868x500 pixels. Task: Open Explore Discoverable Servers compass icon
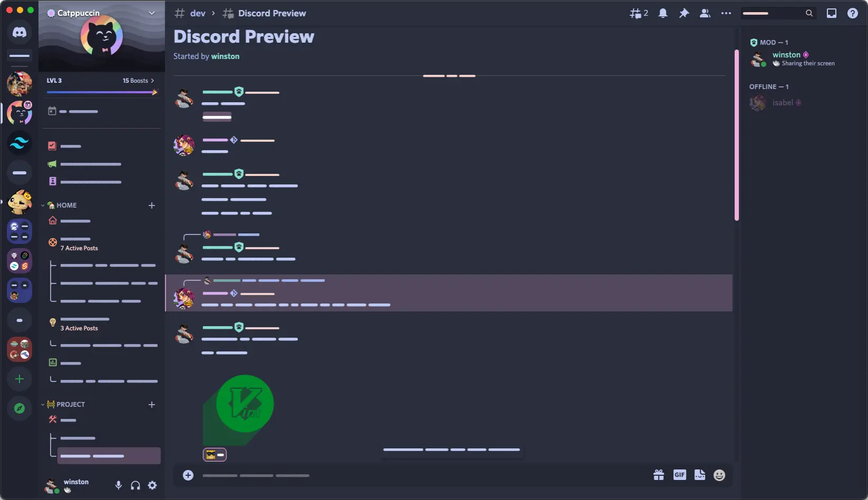click(20, 408)
